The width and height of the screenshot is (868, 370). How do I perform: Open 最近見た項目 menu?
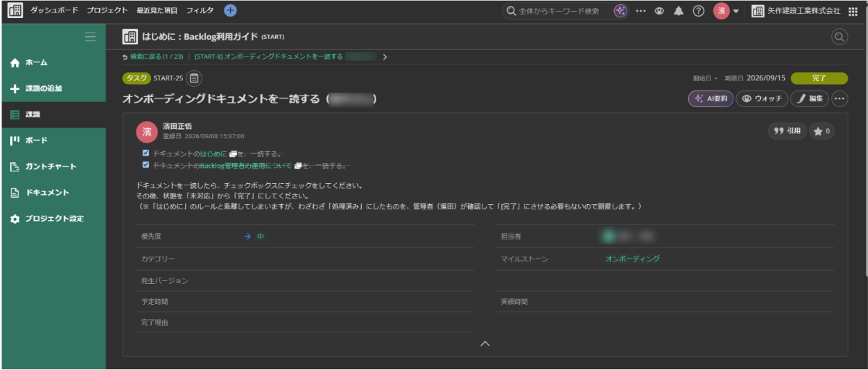click(157, 11)
